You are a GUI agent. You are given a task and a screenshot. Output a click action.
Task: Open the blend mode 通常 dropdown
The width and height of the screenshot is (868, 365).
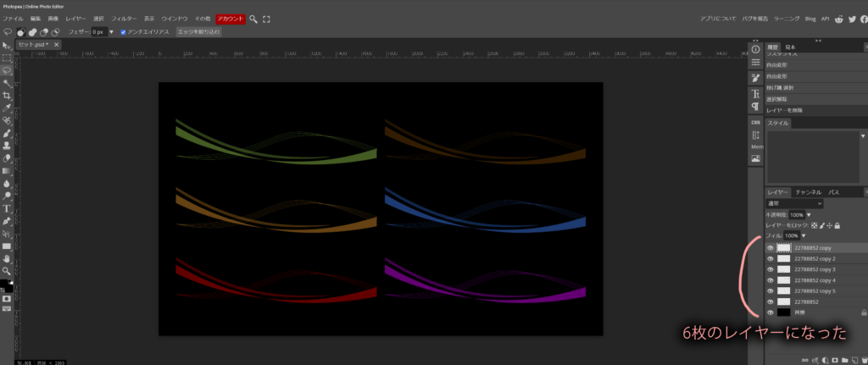(x=794, y=204)
